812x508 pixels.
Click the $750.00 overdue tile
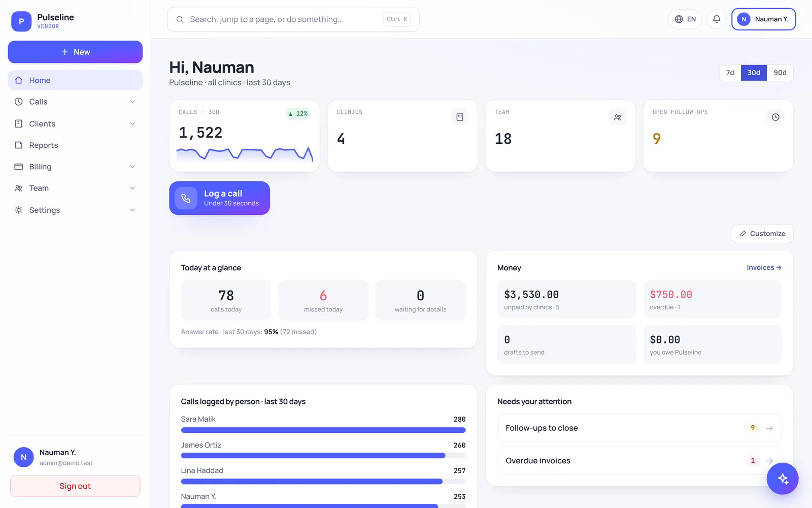(x=713, y=299)
